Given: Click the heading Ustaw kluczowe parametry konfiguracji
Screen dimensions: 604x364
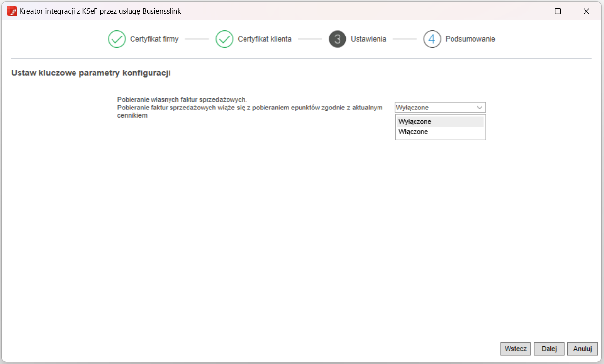Looking at the screenshot, I should point(91,73).
